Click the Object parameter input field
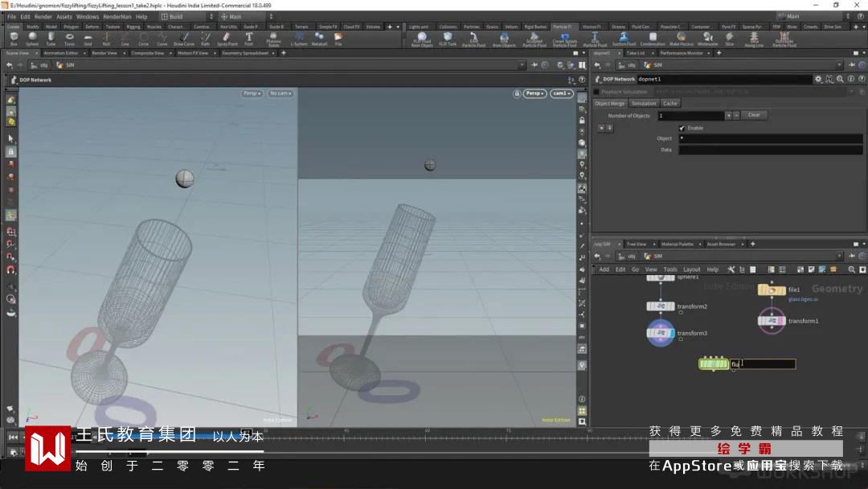The width and height of the screenshot is (868, 489). click(771, 138)
